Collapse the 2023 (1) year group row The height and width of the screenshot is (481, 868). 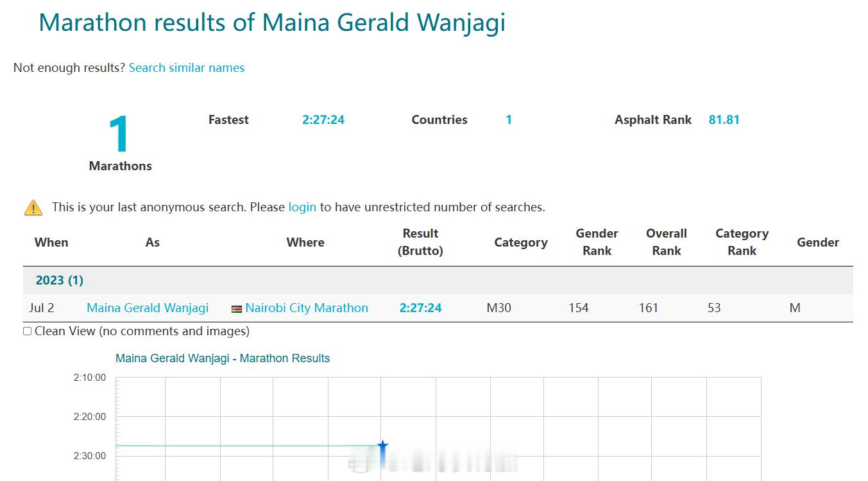click(x=438, y=280)
